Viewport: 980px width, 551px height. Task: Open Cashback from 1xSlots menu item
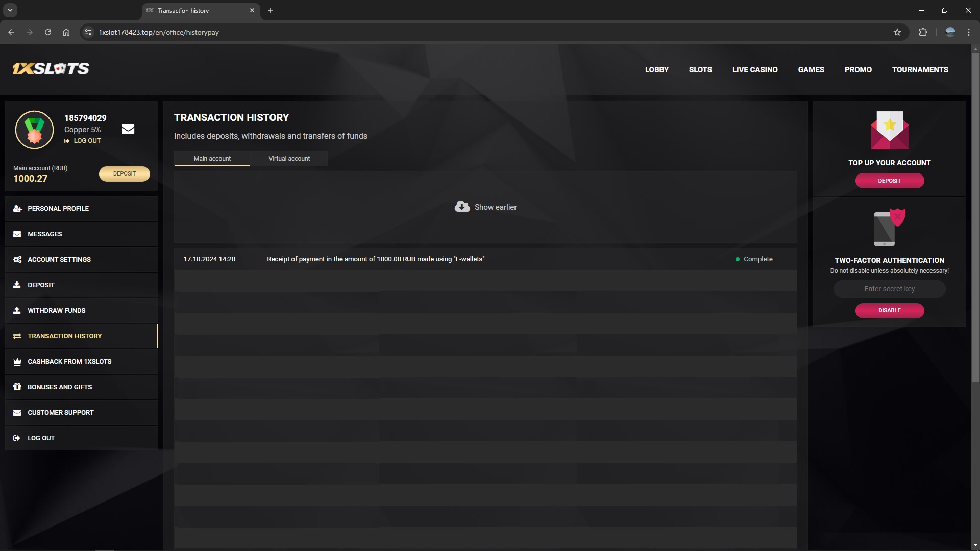69,361
